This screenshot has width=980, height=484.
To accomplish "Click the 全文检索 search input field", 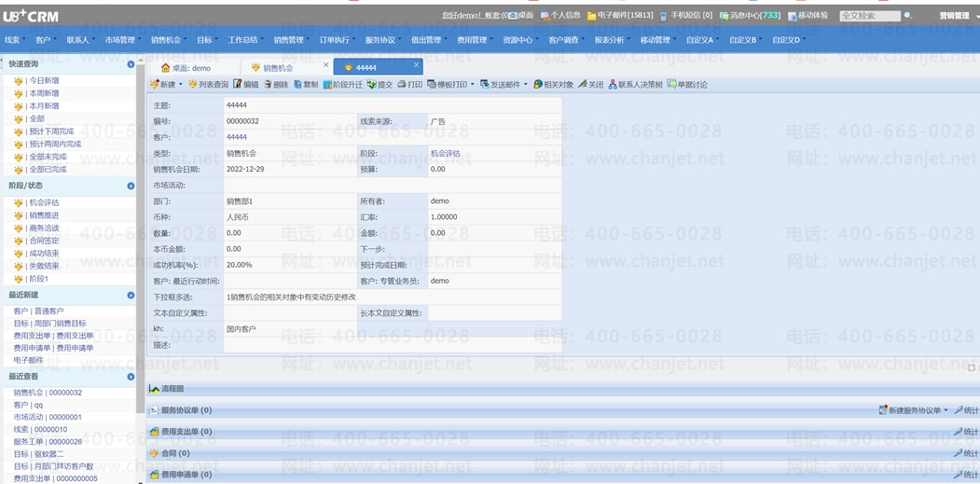I will (x=870, y=16).
